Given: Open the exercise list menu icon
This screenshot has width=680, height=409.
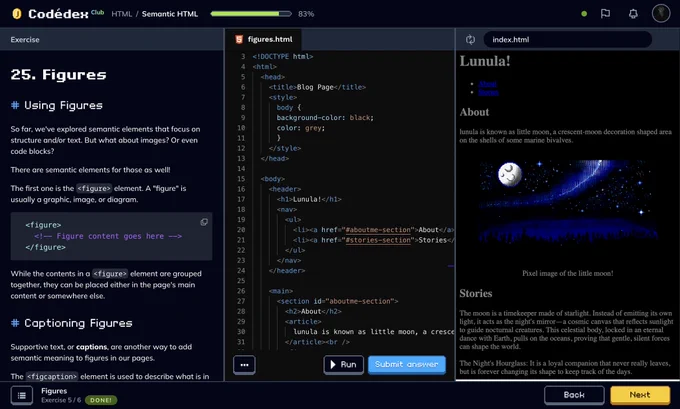Looking at the screenshot, I should pos(22,395).
